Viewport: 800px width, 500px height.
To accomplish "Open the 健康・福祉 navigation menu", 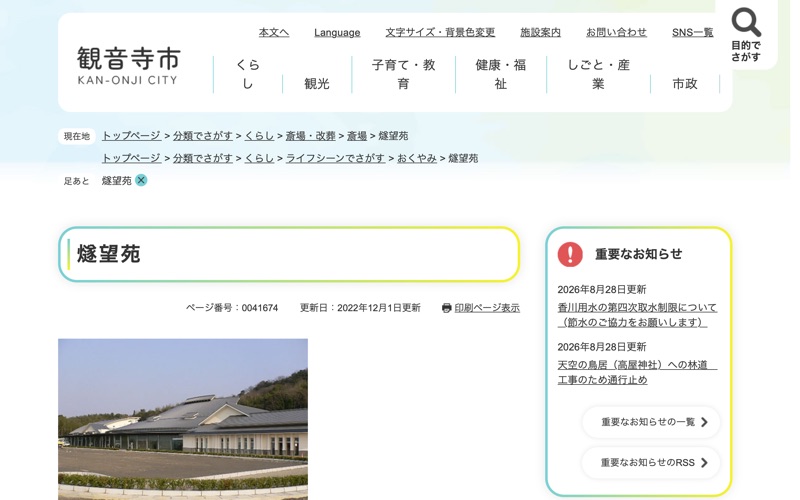I will [x=501, y=74].
